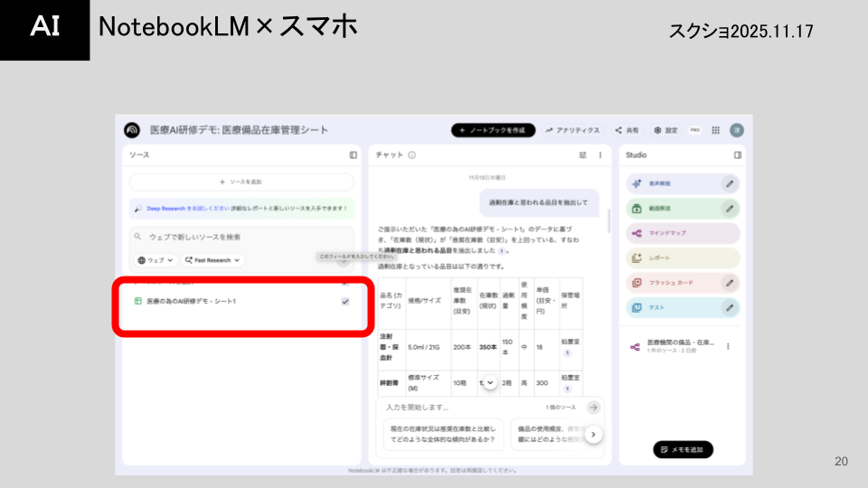This screenshot has height=488, width=868.
Task: Uncheck the 医療の為のAI研修デモ - シート1 source checkbox
Action: 345,301
